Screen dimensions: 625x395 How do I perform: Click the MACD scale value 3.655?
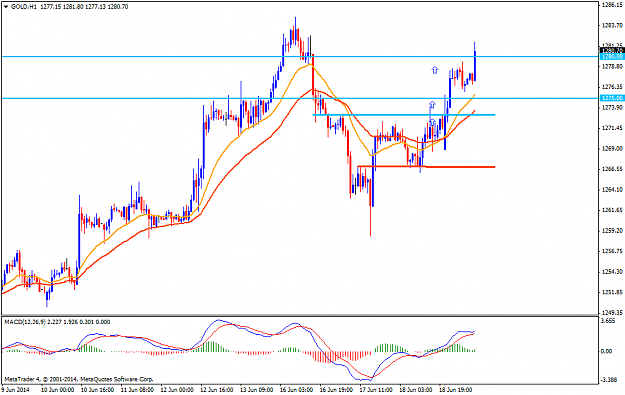point(608,320)
